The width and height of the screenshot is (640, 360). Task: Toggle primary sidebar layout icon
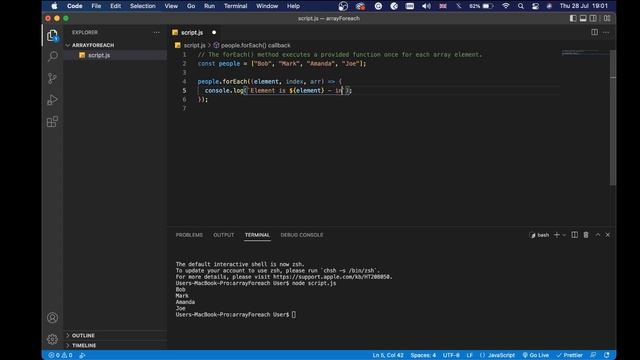pos(573,18)
